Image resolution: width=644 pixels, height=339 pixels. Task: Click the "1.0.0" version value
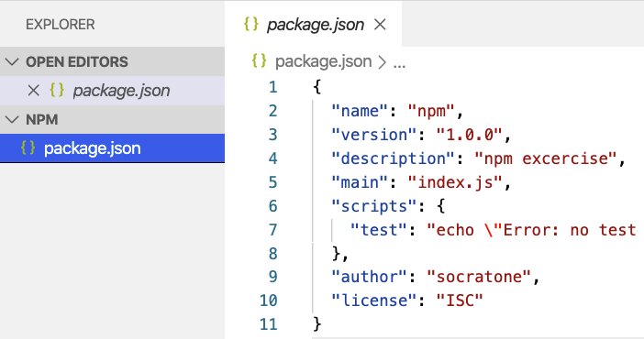(469, 135)
